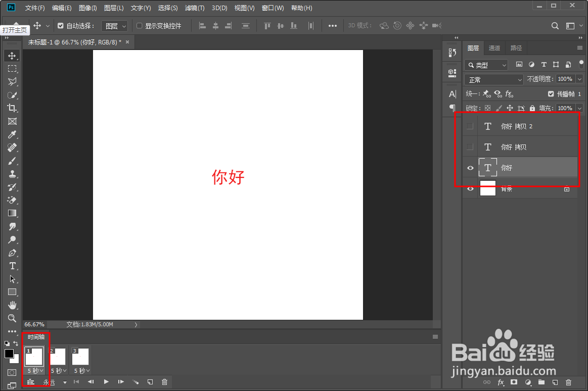Screen dimensions: 588x391
Task: Expand the 填充 fill slider arrow
Action: click(x=580, y=108)
